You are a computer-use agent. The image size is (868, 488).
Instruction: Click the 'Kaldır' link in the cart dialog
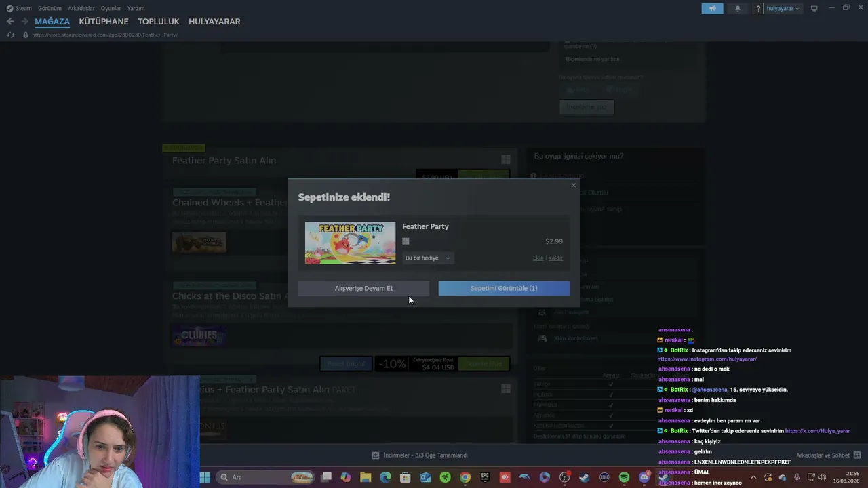point(555,258)
